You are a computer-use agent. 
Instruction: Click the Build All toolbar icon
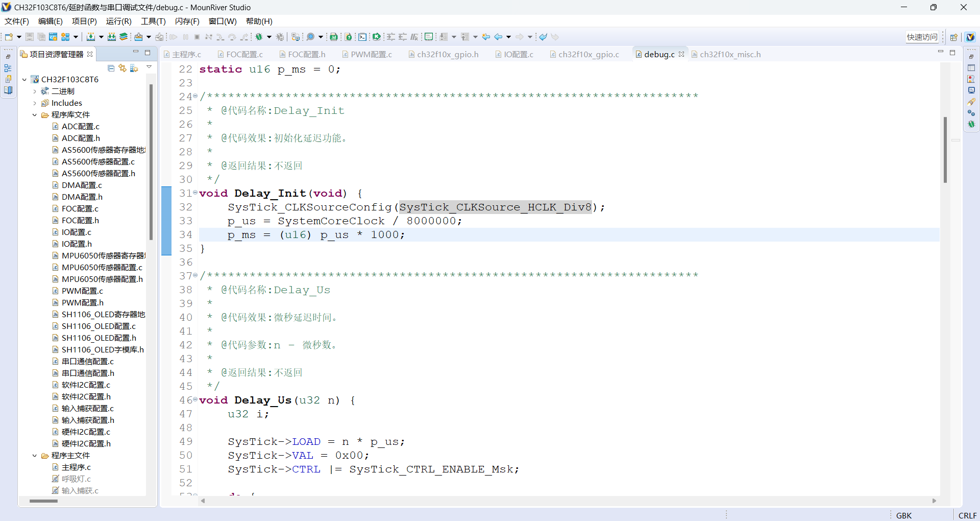112,37
